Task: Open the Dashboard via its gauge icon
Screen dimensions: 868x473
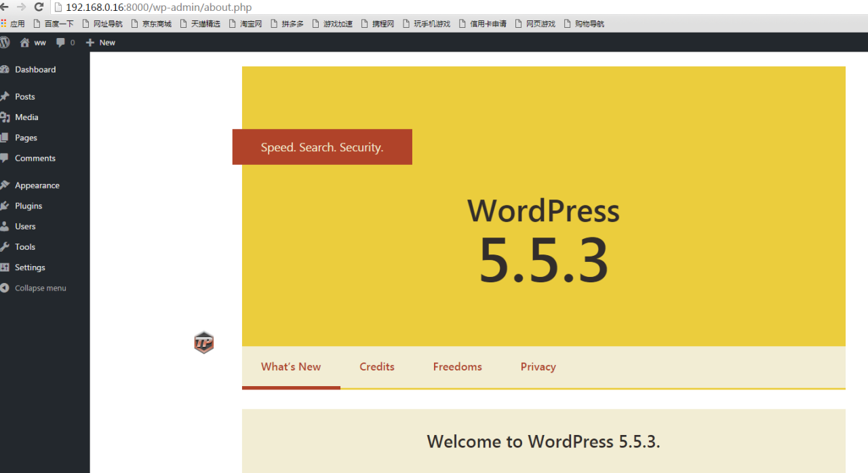Action: pyautogui.click(x=7, y=69)
